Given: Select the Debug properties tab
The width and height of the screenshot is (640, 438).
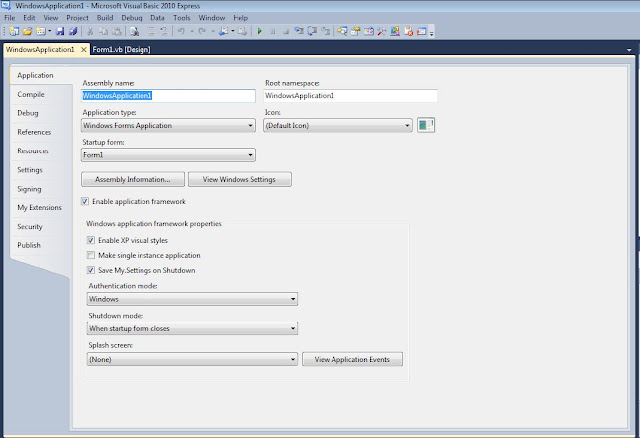Looking at the screenshot, I should click(x=28, y=113).
